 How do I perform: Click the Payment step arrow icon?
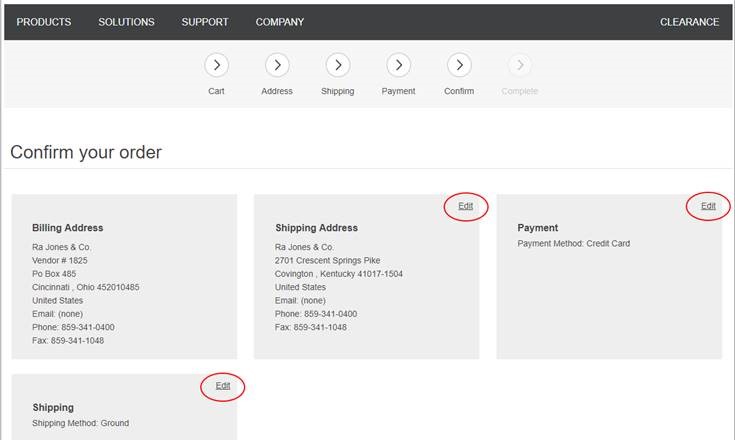(x=398, y=65)
